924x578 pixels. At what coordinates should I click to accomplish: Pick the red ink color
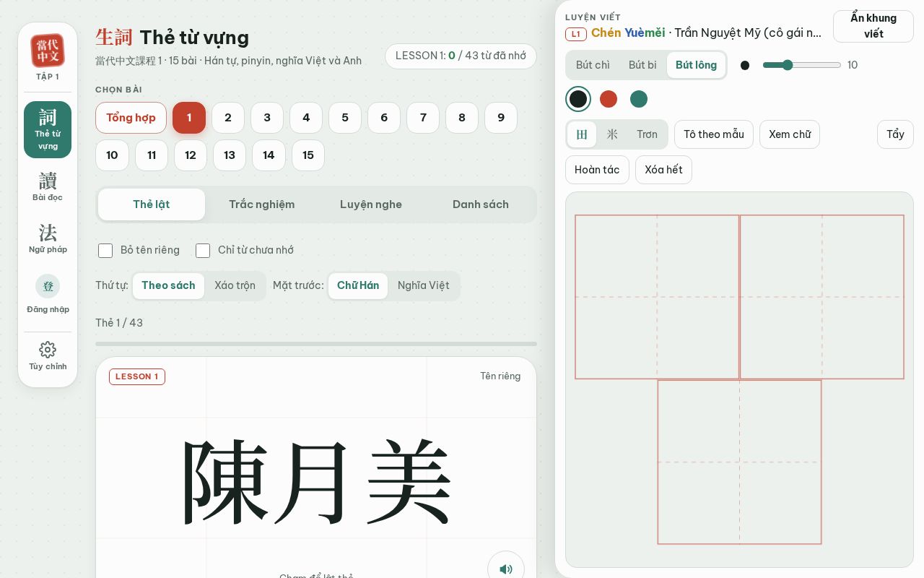pos(609,99)
